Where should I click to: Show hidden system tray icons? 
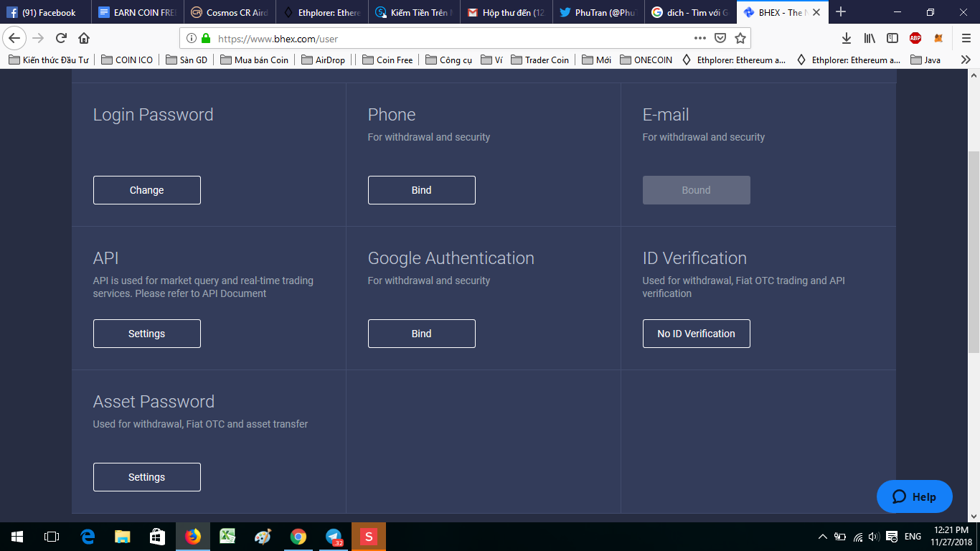tap(823, 537)
